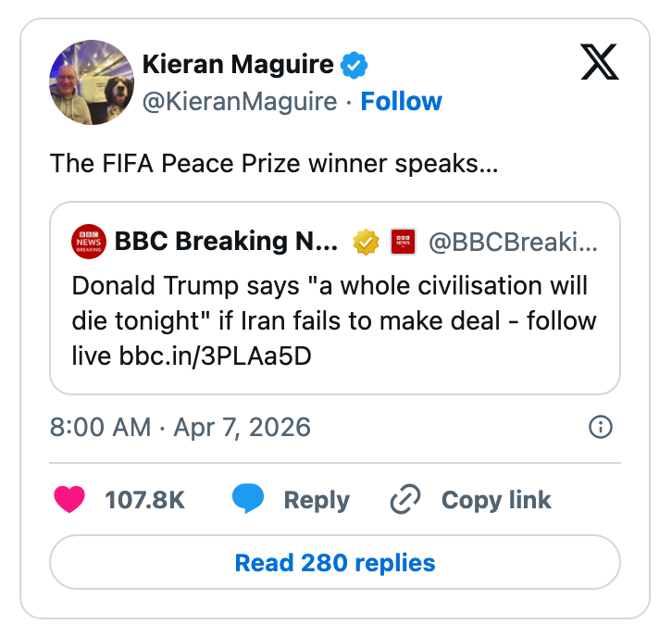Open the info icon next to the timestamp

(x=600, y=427)
